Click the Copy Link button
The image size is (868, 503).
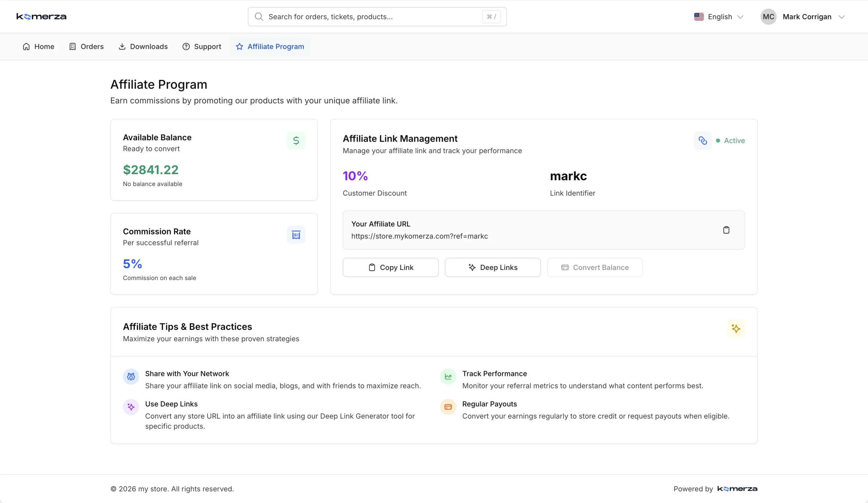390,267
